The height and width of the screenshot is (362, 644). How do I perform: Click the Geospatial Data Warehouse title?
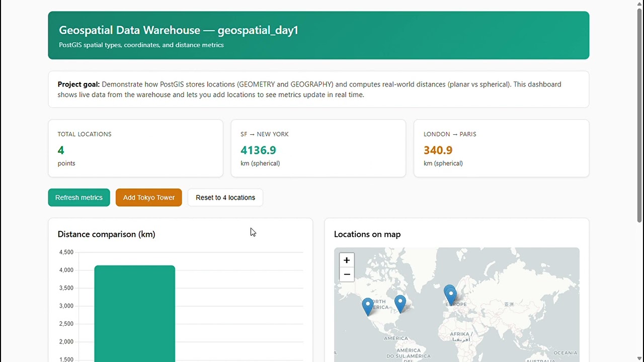pos(179,30)
